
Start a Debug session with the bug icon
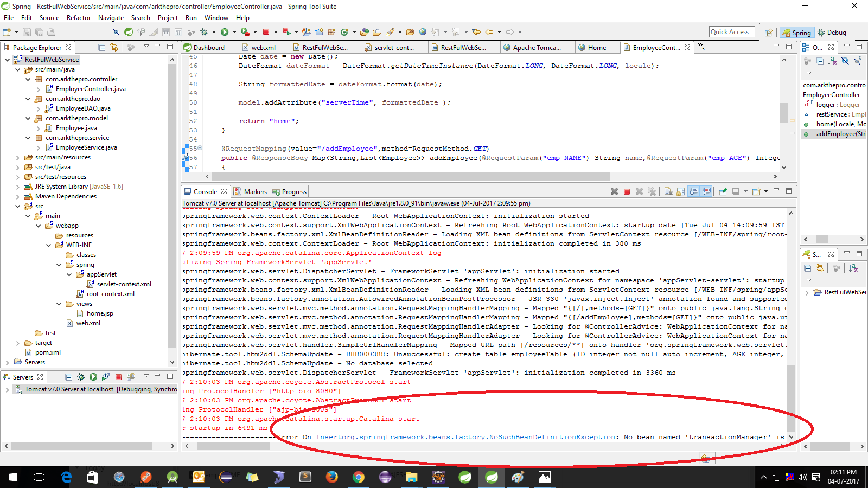(205, 33)
